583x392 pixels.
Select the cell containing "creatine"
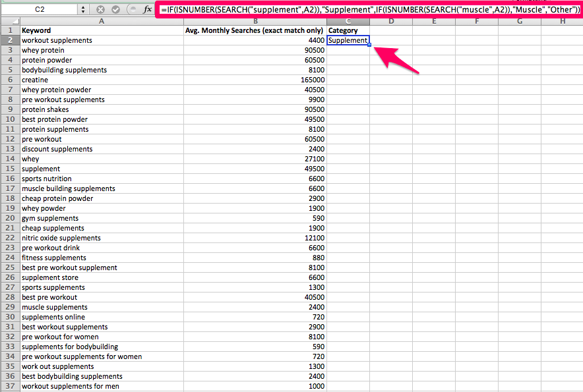(x=101, y=80)
